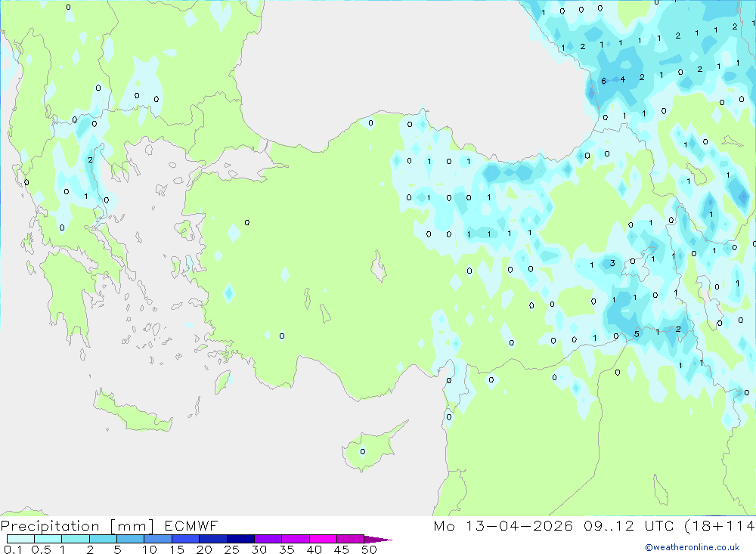Image resolution: width=756 pixels, height=554 pixels.
Task: Click the legend label "25"
Action: click(x=231, y=549)
